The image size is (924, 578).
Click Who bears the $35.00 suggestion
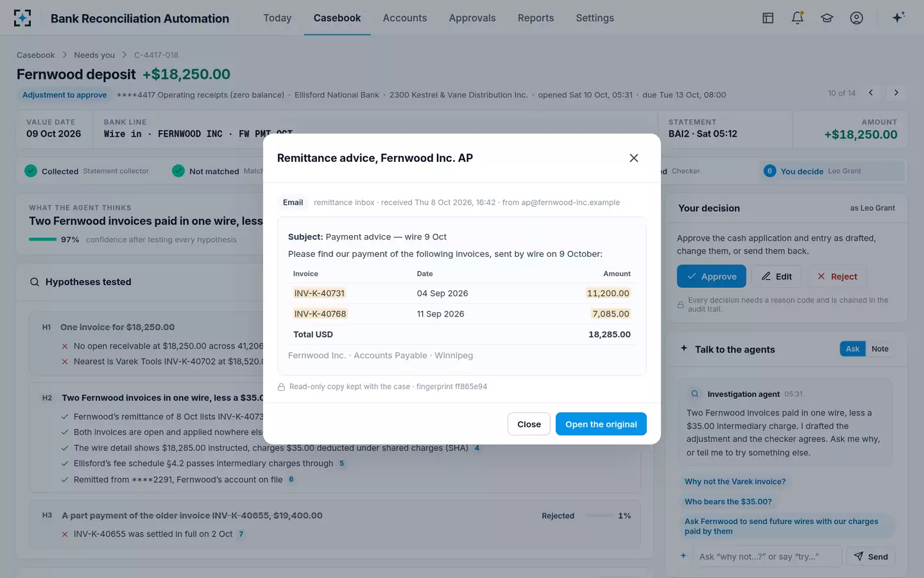[728, 502]
